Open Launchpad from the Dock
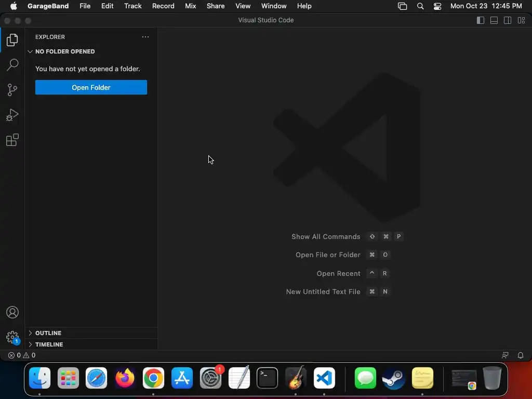 point(68,378)
